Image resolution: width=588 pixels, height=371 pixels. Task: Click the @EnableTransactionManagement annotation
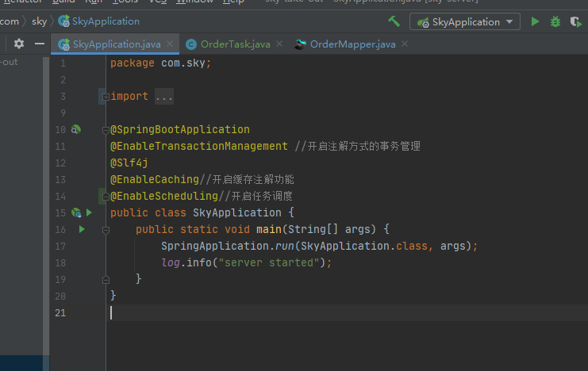click(x=198, y=146)
